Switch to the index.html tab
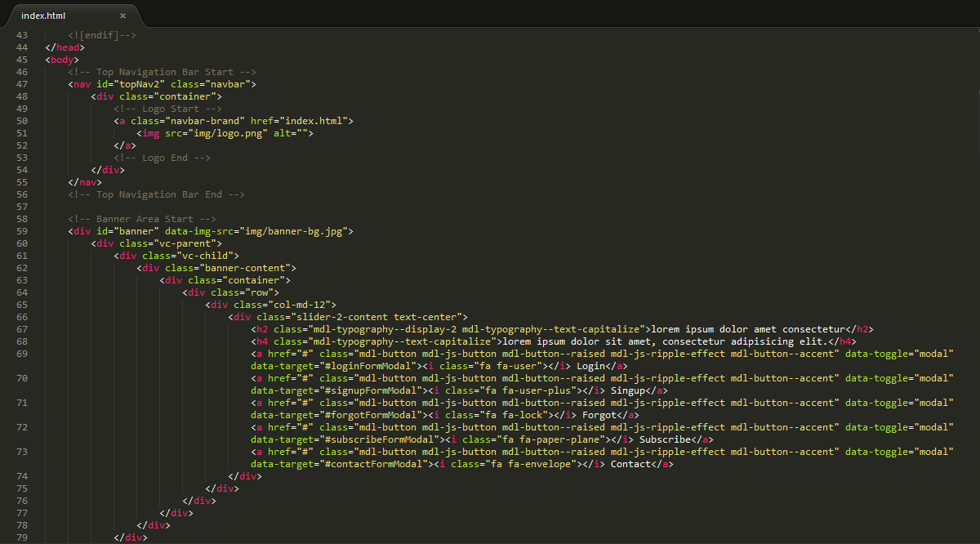This screenshot has height=544, width=980. tap(43, 16)
